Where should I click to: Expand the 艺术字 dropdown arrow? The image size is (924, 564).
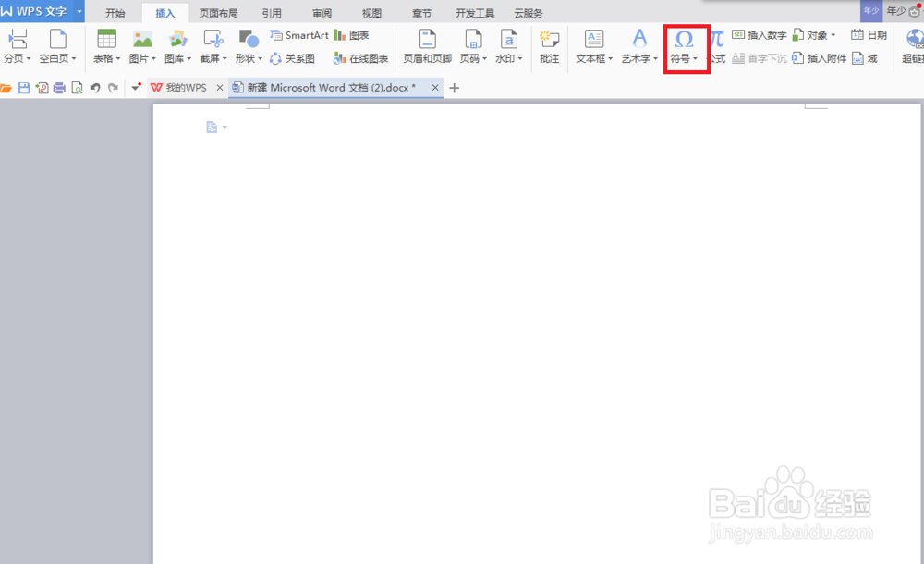coord(655,58)
